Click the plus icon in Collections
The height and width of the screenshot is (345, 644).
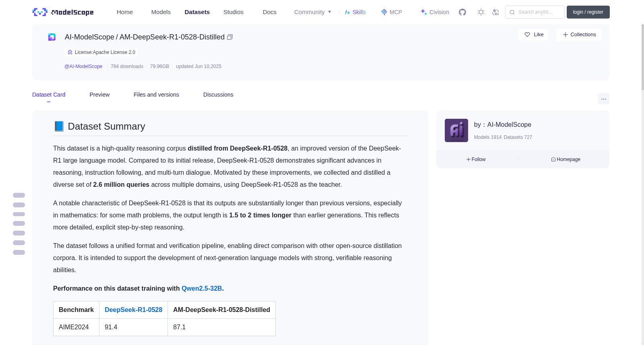[x=566, y=35]
